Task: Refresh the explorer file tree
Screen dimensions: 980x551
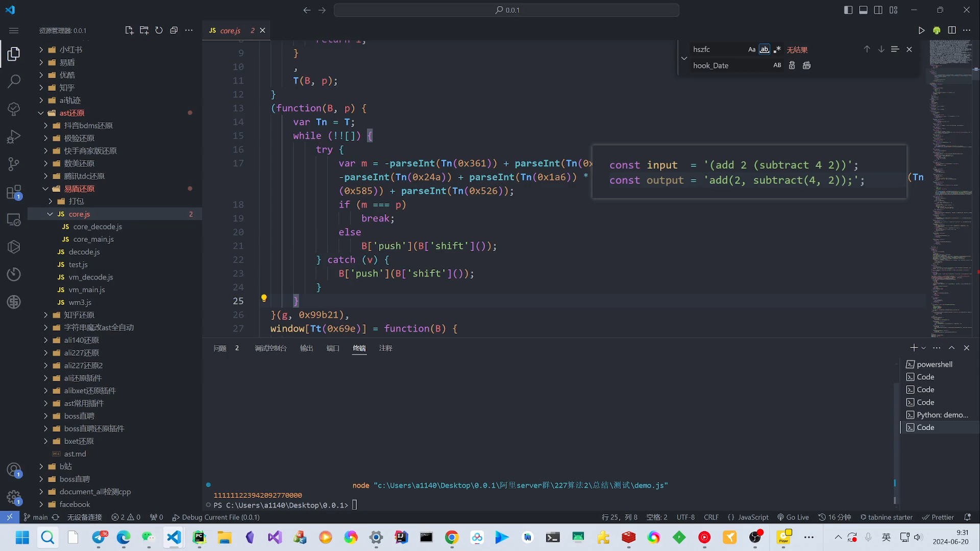Action: click(159, 31)
